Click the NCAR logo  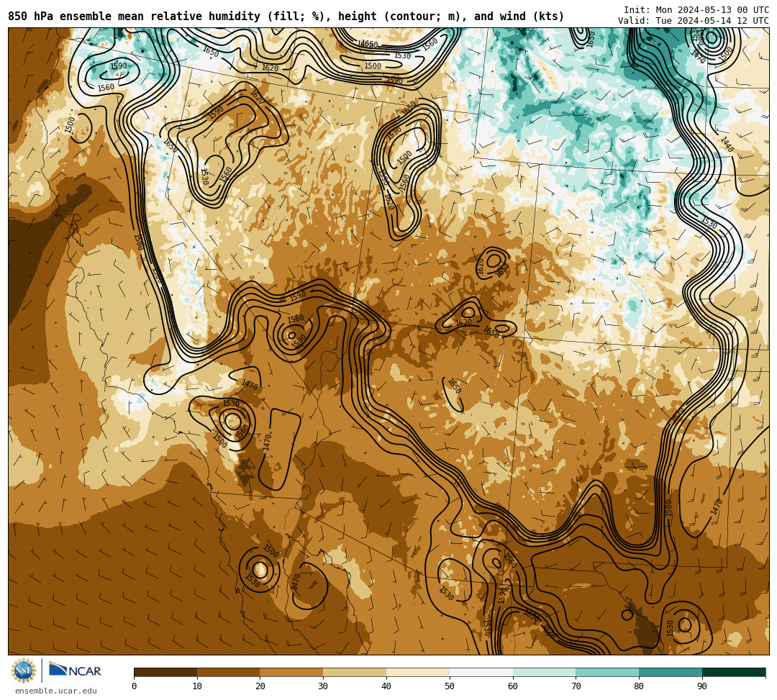pos(75,671)
